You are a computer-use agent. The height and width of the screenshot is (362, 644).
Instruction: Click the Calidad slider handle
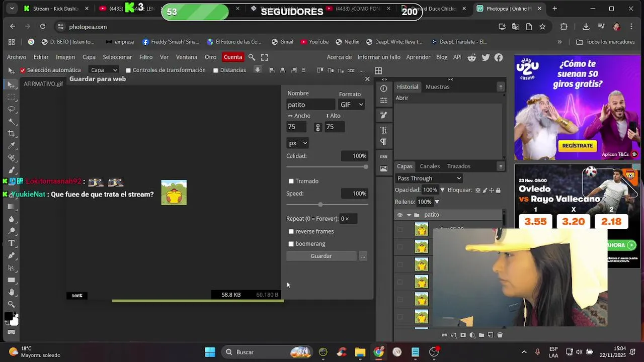click(x=366, y=166)
